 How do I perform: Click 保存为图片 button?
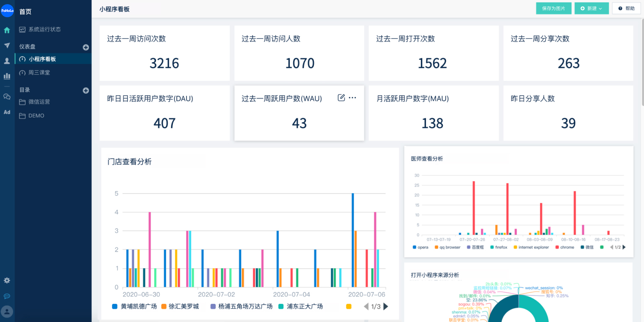point(553,8)
